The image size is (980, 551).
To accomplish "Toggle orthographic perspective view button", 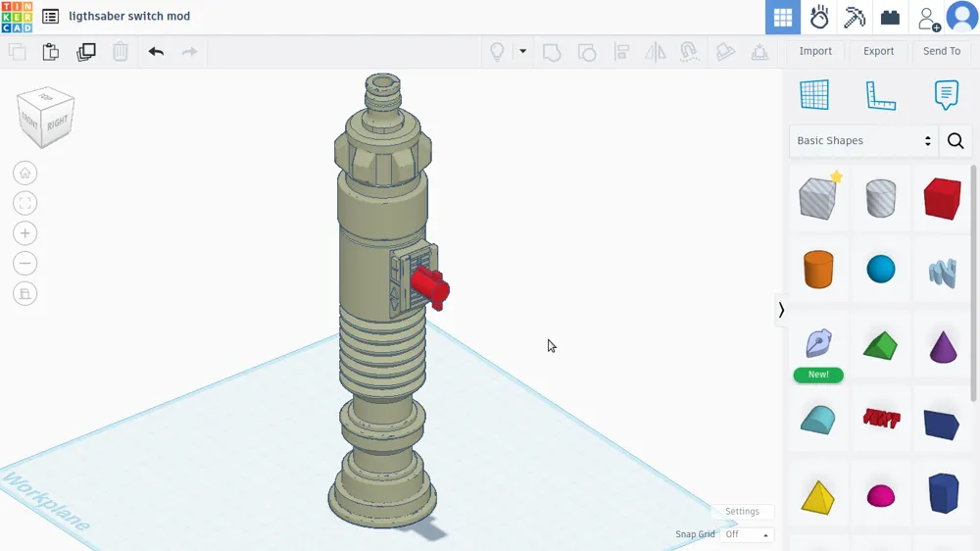I will pyautogui.click(x=25, y=293).
